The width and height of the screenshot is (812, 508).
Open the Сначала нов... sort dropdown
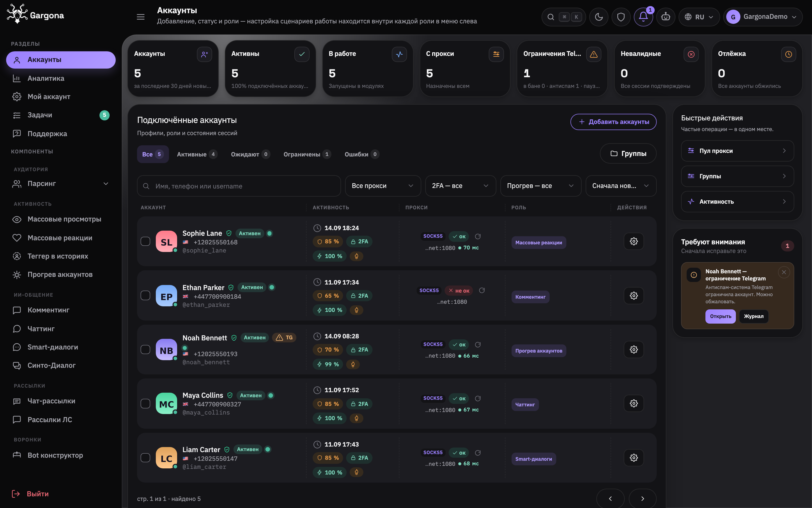[621, 186]
